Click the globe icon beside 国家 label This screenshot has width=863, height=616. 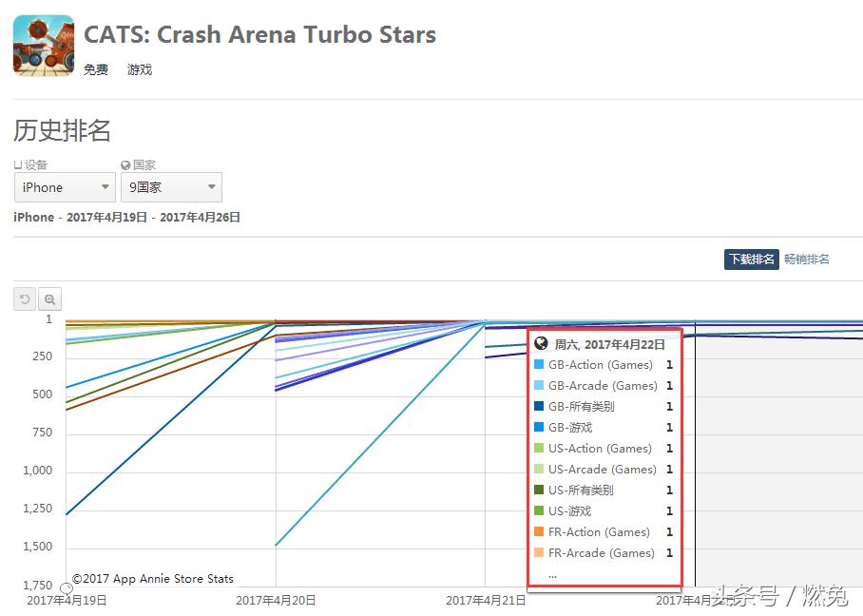coord(125,165)
